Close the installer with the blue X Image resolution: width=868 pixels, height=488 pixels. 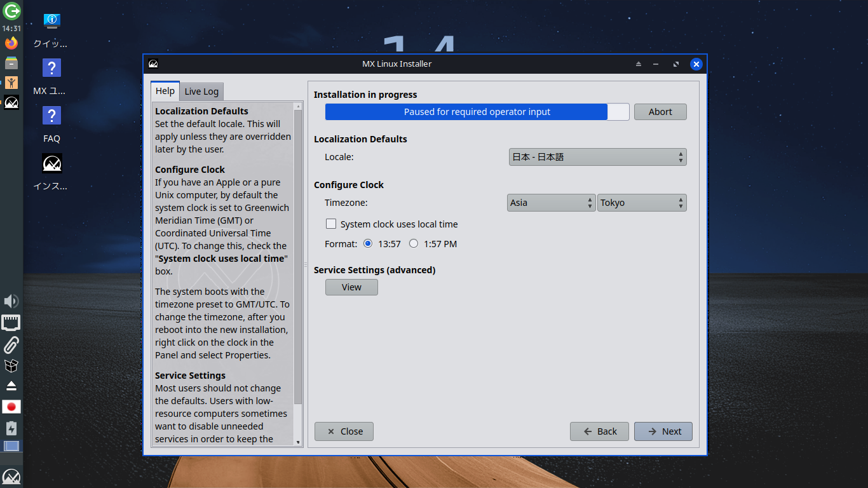tap(696, 64)
